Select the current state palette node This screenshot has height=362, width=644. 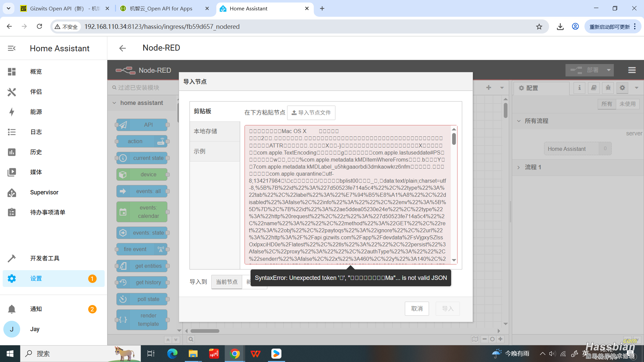(142, 158)
